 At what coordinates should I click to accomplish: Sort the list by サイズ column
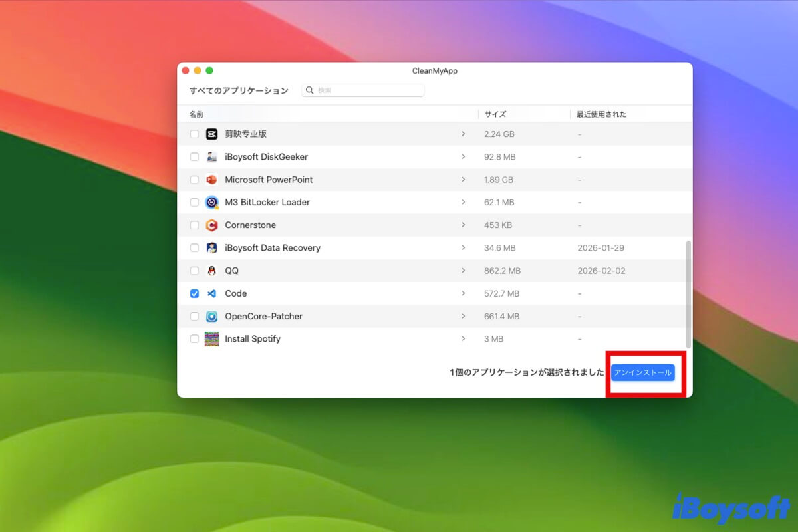pos(495,114)
